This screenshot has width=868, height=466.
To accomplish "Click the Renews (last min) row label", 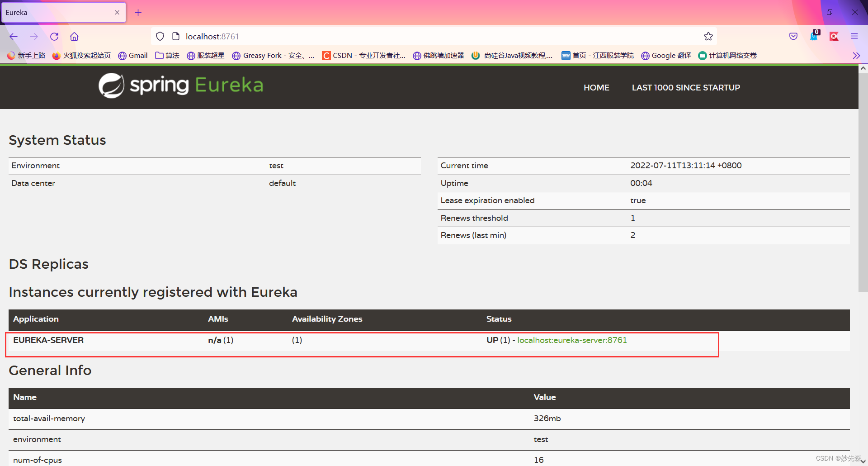I will 473,235.
